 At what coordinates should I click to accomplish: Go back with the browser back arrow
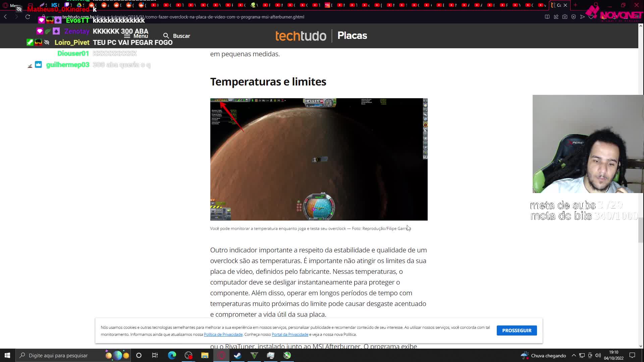5,17
